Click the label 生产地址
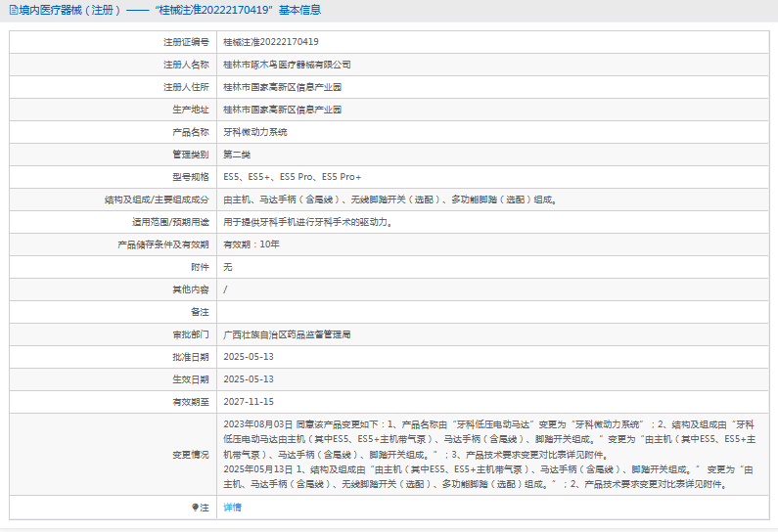This screenshot has height=532, width=778. point(191,110)
